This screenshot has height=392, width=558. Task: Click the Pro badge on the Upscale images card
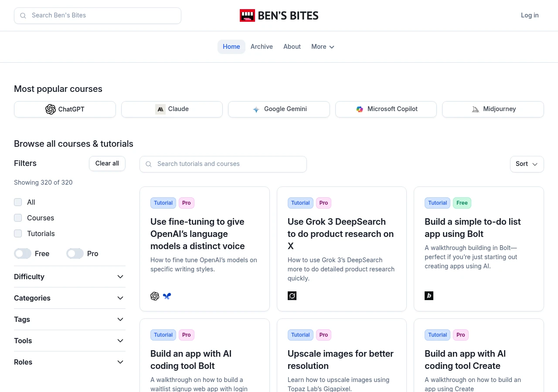(x=323, y=335)
